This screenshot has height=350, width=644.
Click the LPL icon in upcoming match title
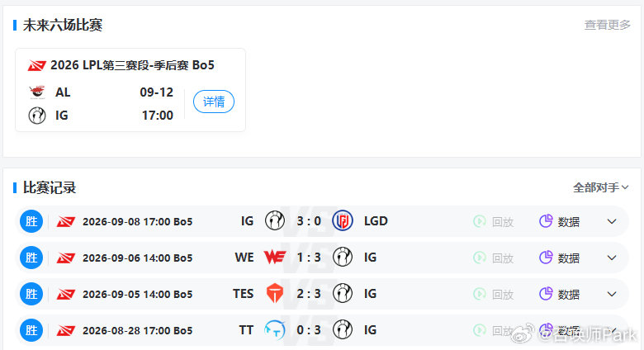point(36,65)
